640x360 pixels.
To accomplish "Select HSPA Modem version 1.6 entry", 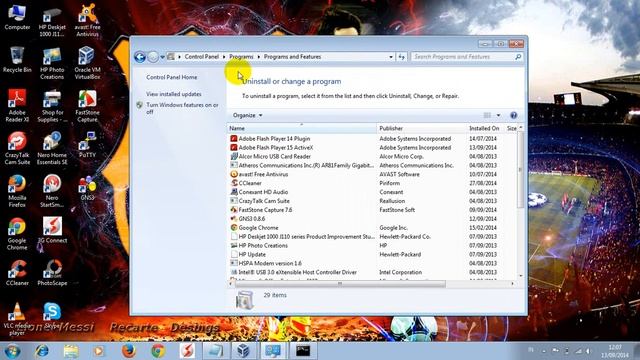I will tap(371, 263).
